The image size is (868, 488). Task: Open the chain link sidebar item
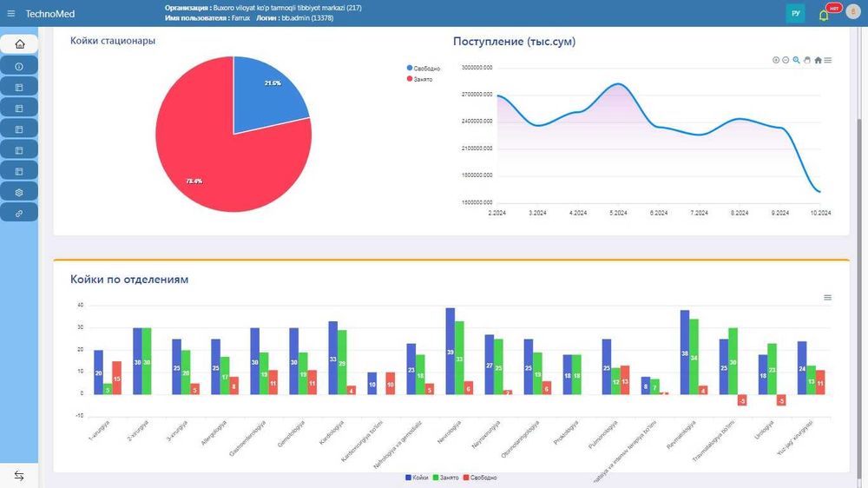19,213
